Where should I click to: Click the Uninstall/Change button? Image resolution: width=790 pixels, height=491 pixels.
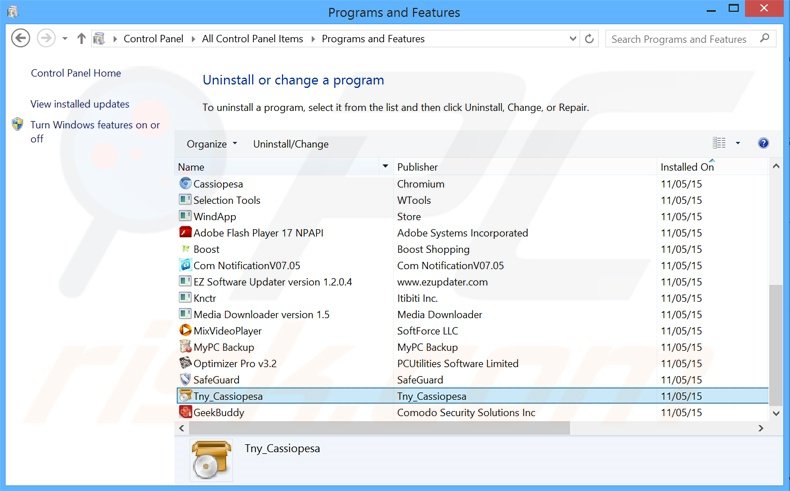click(291, 144)
